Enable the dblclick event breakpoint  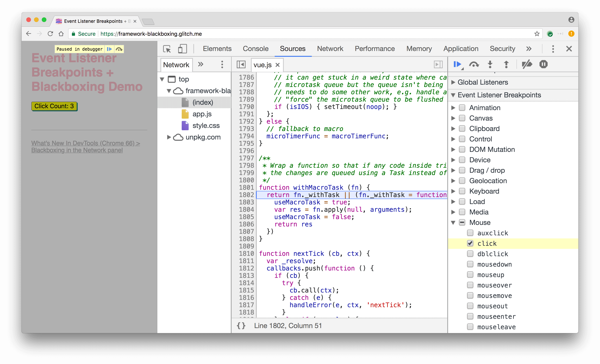(x=470, y=253)
